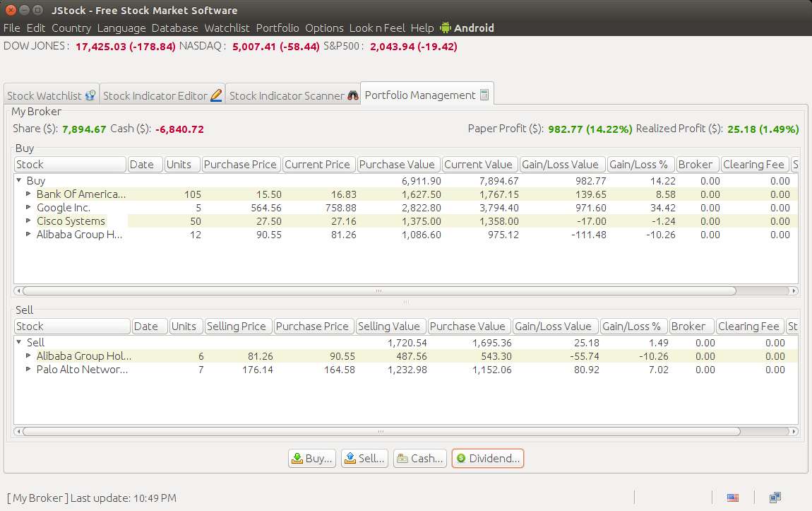Click the Android robot icon in menu bar

pos(446,28)
